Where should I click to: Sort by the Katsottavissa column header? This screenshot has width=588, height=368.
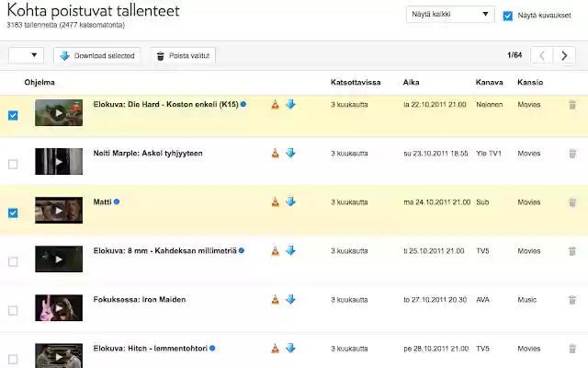click(x=356, y=82)
